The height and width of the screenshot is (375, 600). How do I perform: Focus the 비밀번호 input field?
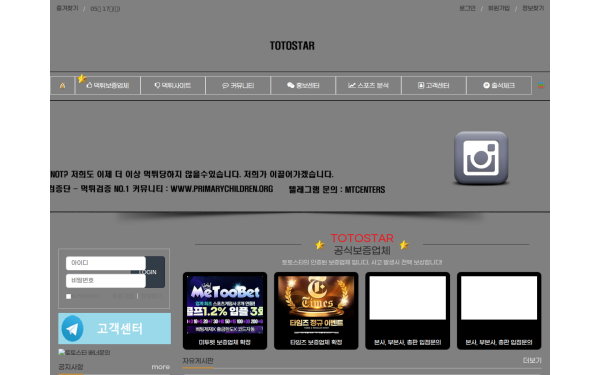[106, 280]
